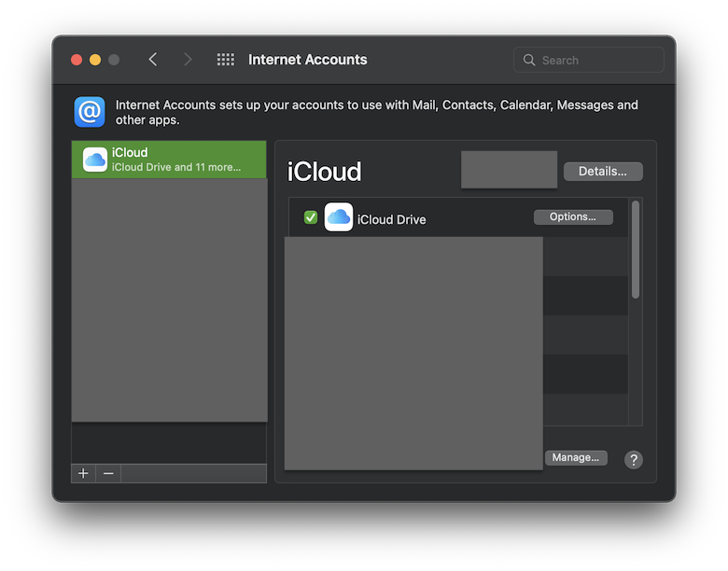Add an account with plus button

[x=84, y=474]
